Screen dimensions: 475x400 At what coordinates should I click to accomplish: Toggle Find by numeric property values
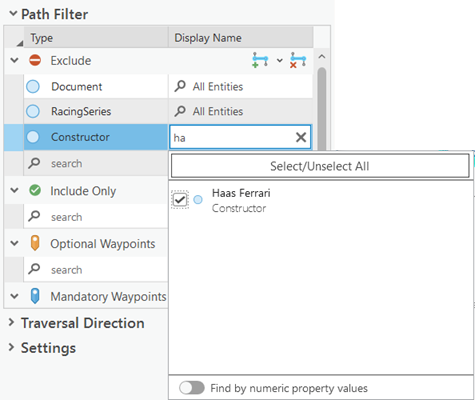191,388
